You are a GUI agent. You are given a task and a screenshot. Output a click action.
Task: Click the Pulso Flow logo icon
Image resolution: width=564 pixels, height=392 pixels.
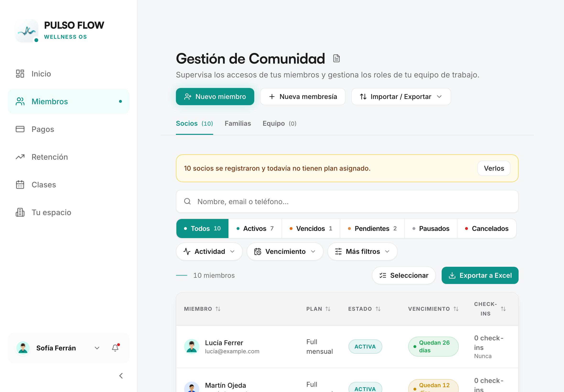click(x=27, y=31)
